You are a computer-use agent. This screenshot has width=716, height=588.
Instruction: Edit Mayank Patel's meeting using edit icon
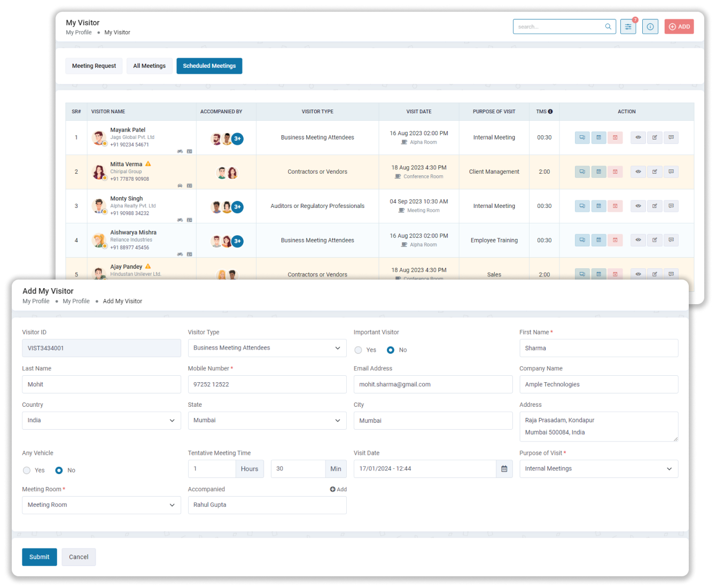click(654, 137)
